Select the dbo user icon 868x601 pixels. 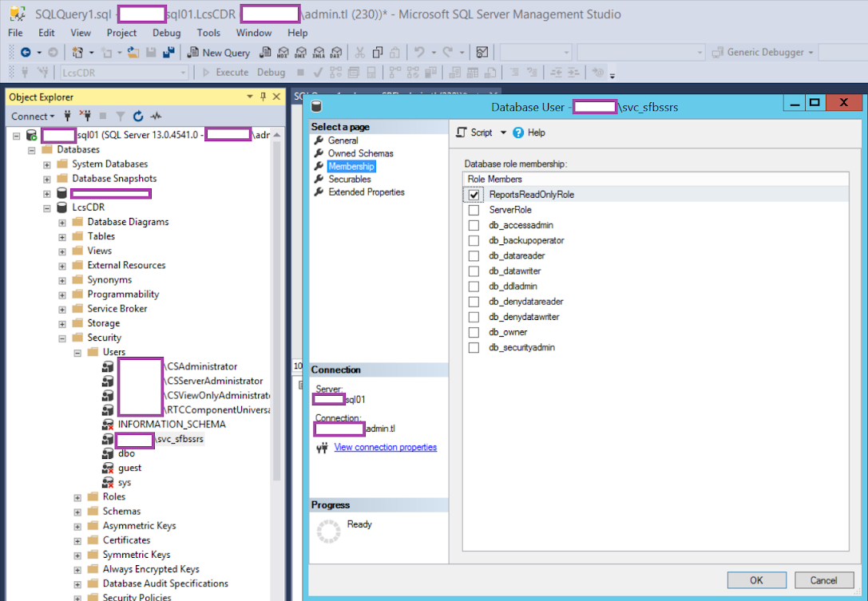pyautogui.click(x=108, y=454)
